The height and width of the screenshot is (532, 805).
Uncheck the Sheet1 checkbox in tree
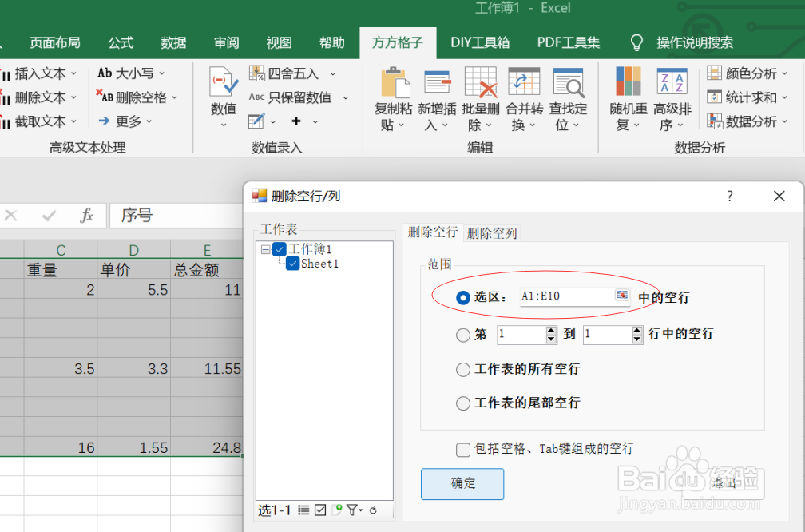[292, 264]
